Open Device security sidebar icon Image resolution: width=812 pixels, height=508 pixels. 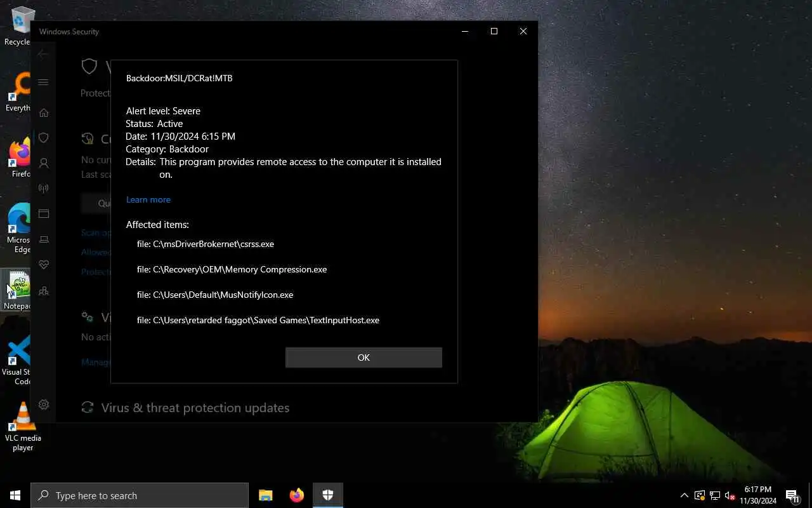(x=44, y=239)
